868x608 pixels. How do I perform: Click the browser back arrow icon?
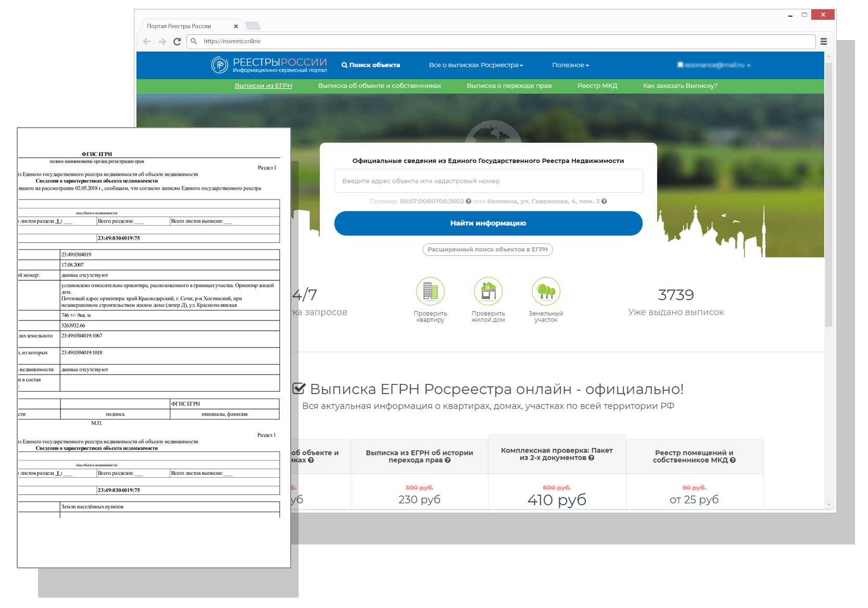[147, 42]
